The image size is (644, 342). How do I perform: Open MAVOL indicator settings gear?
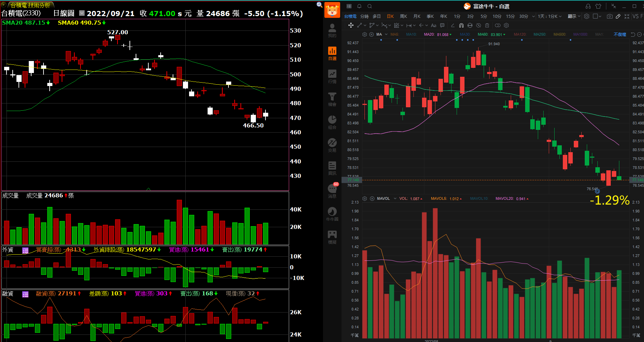pos(365,198)
